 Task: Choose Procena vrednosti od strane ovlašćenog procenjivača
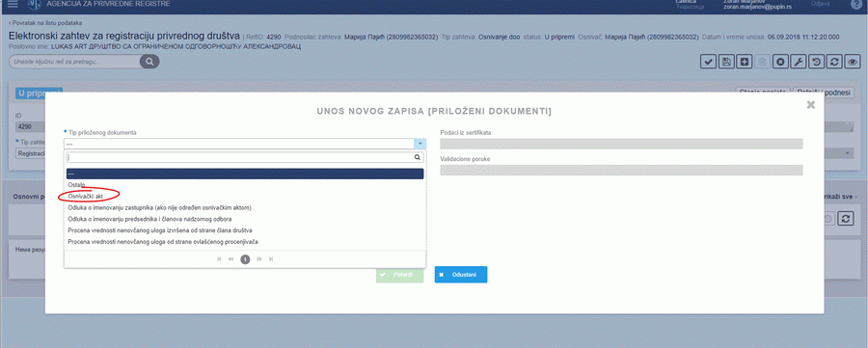click(x=163, y=242)
